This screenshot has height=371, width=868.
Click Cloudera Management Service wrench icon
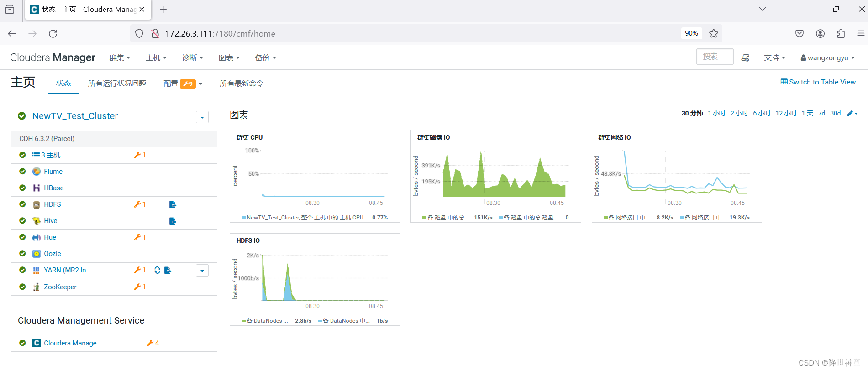click(150, 343)
